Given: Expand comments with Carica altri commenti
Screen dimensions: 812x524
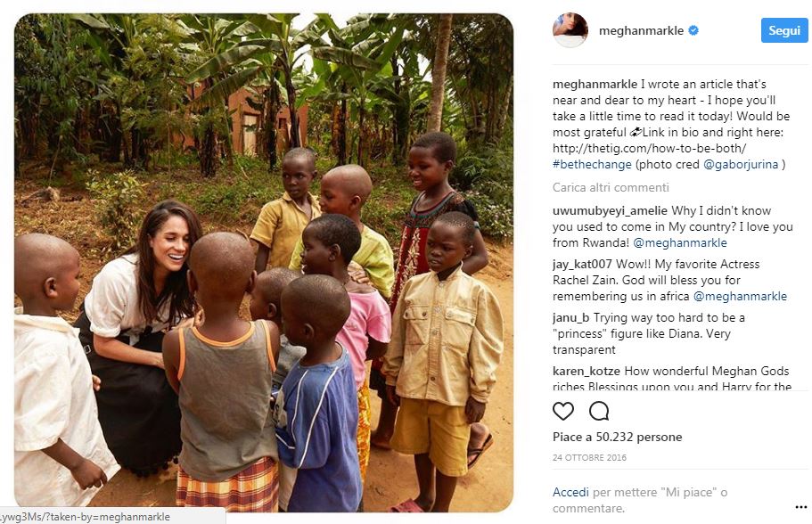Looking at the screenshot, I should [611, 187].
